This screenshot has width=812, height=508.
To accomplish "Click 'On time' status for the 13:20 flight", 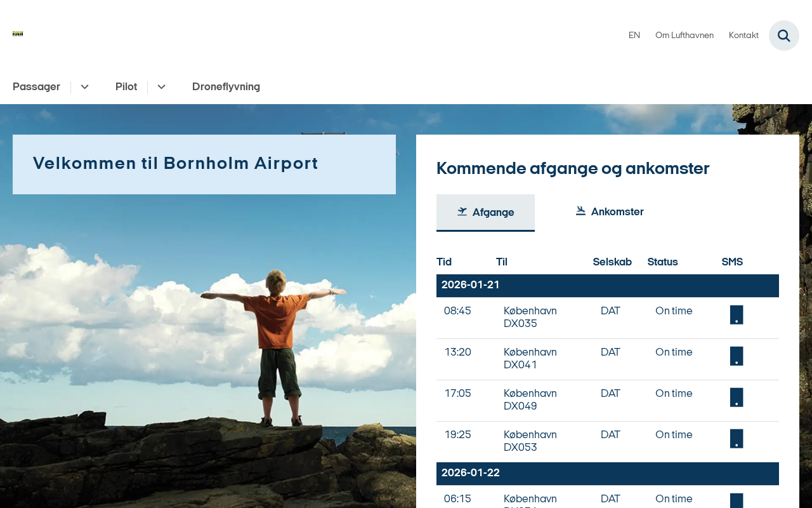I will coord(674,352).
